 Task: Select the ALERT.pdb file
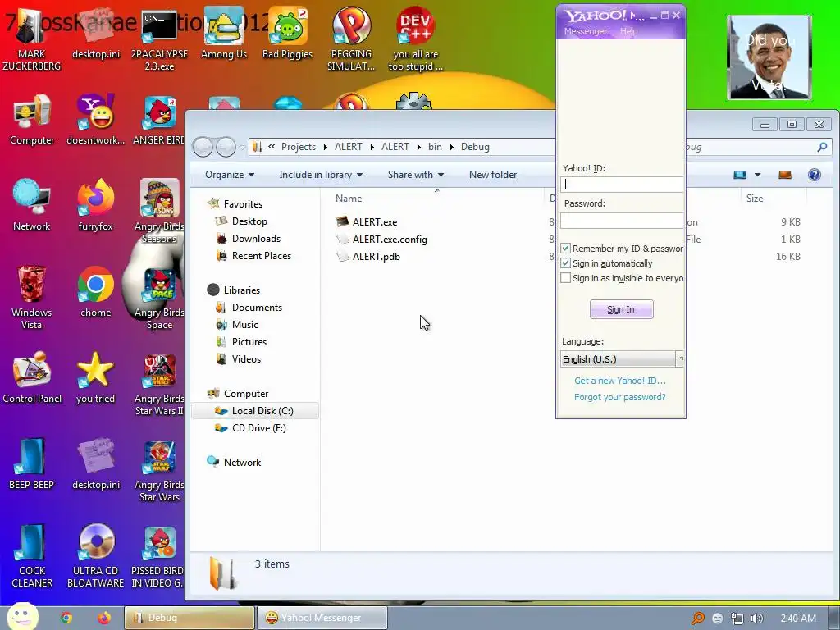(x=368, y=256)
